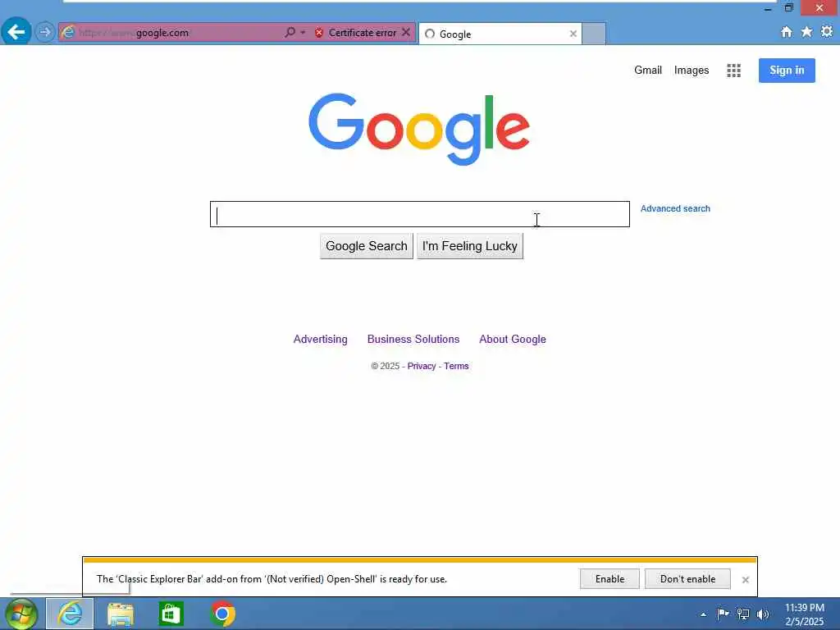Restore down the Internet Explorer window

pyautogui.click(x=788, y=7)
